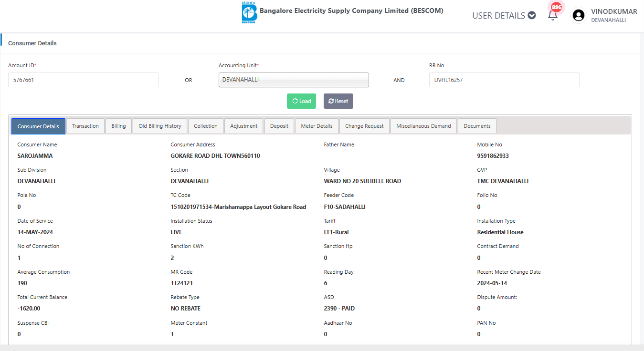The width and height of the screenshot is (644, 351).
Task: Click the Consumer Details section heading
Action: tap(32, 43)
